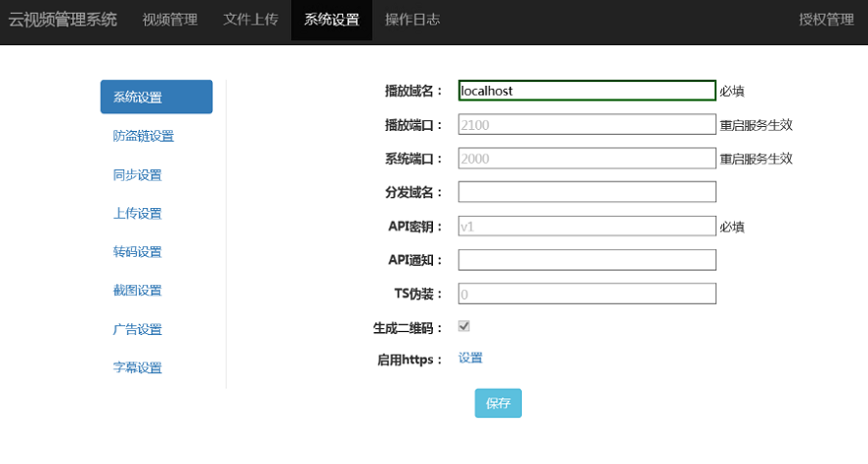Click the API通知 input field
868x464 pixels.
coord(586,260)
